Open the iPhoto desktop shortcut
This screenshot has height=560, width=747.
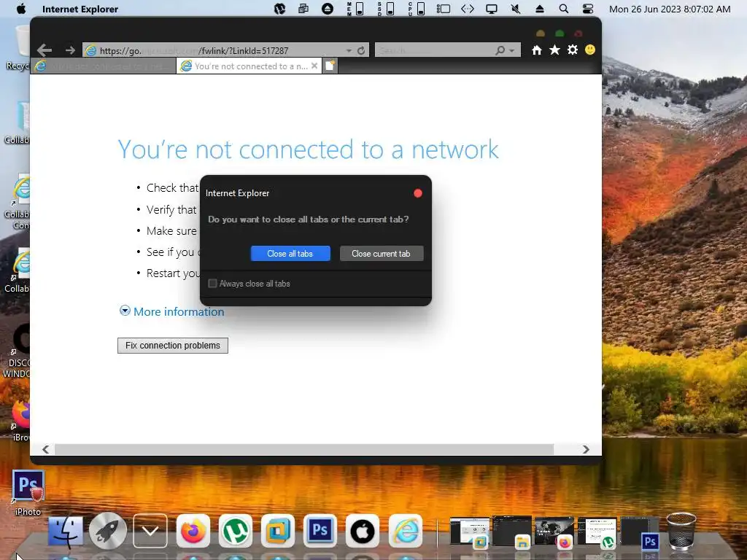28,493
